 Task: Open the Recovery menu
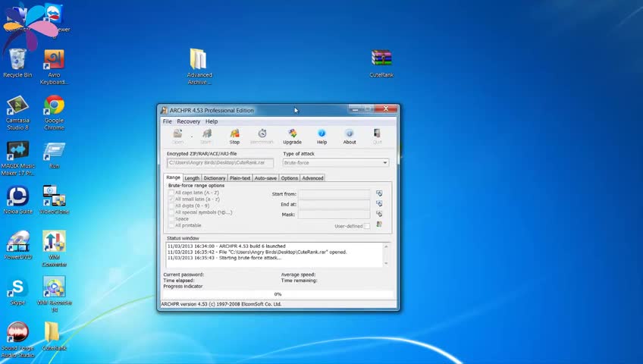[188, 121]
